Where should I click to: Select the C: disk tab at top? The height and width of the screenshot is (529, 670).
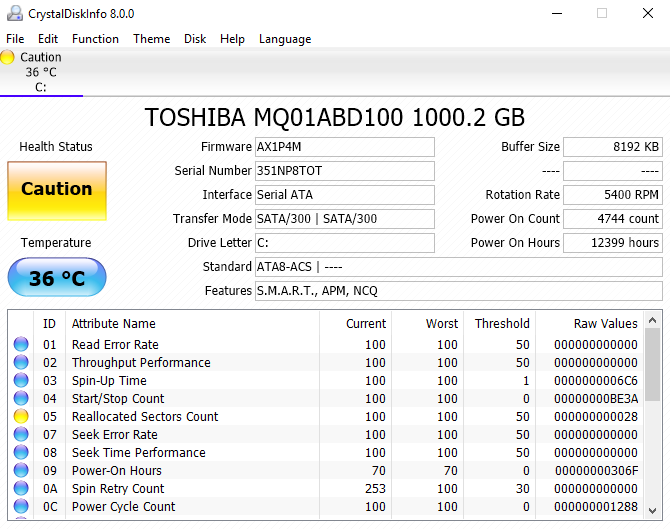point(41,72)
